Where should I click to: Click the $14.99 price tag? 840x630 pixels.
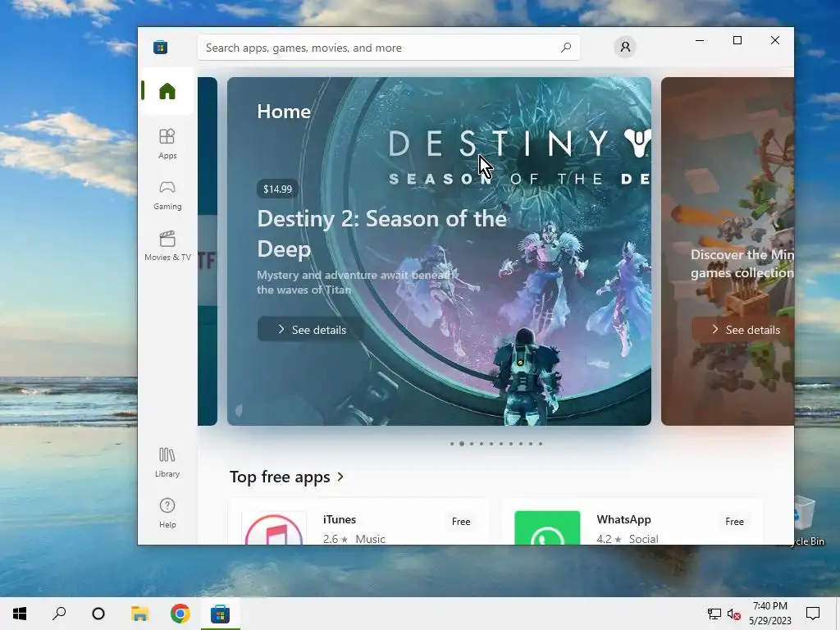click(x=277, y=189)
